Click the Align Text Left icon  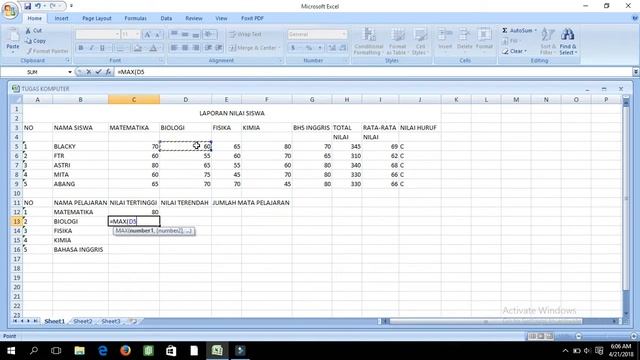click(174, 48)
